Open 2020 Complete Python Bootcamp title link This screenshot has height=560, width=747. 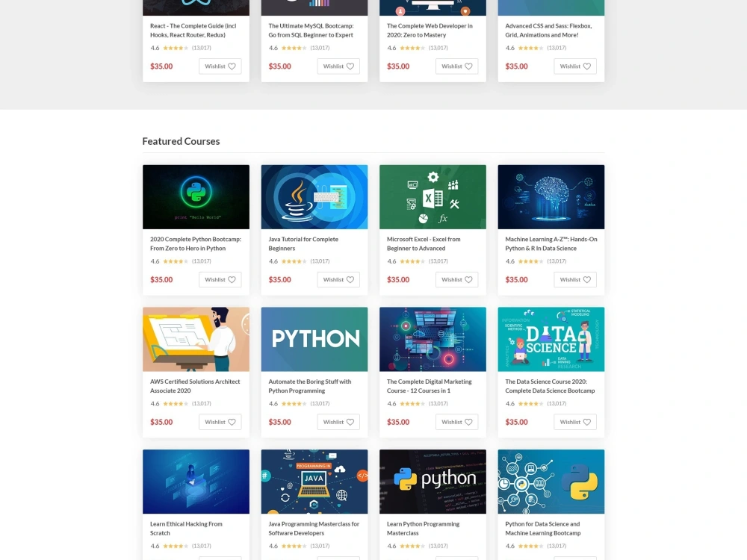195,244
